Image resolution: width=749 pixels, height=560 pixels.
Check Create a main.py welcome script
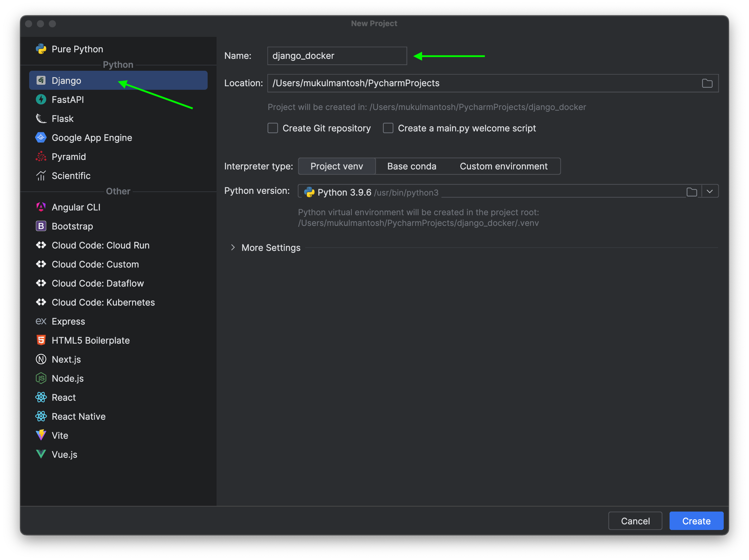[x=388, y=128]
